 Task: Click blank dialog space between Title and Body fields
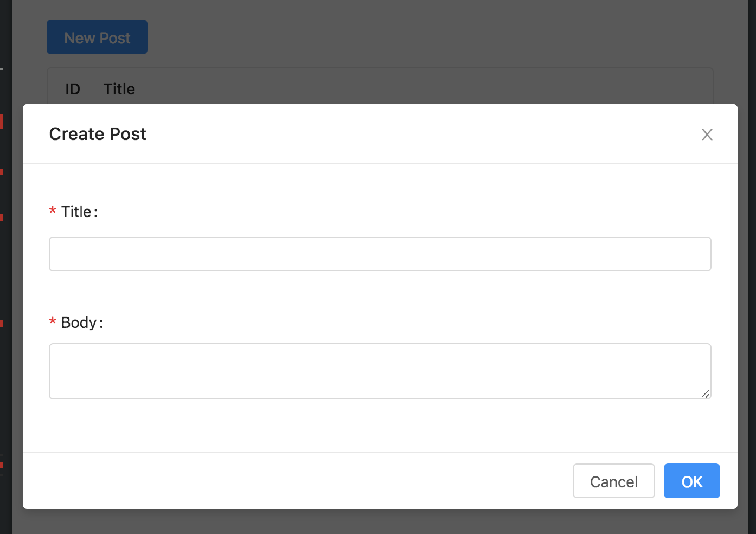tap(380, 296)
